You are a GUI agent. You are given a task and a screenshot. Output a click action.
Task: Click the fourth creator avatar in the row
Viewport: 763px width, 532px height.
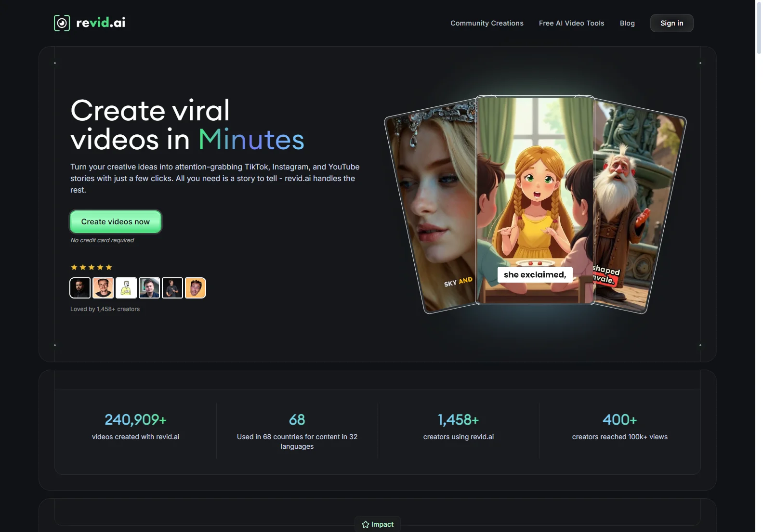coord(149,288)
